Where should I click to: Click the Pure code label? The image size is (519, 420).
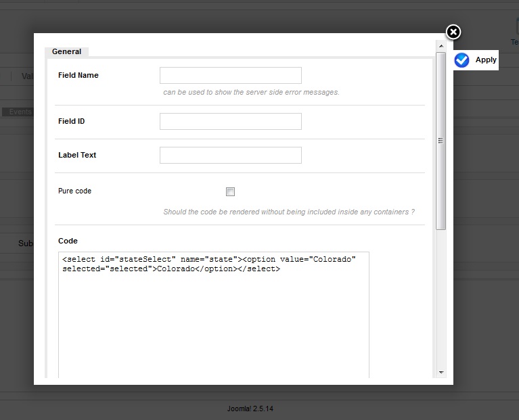(75, 191)
